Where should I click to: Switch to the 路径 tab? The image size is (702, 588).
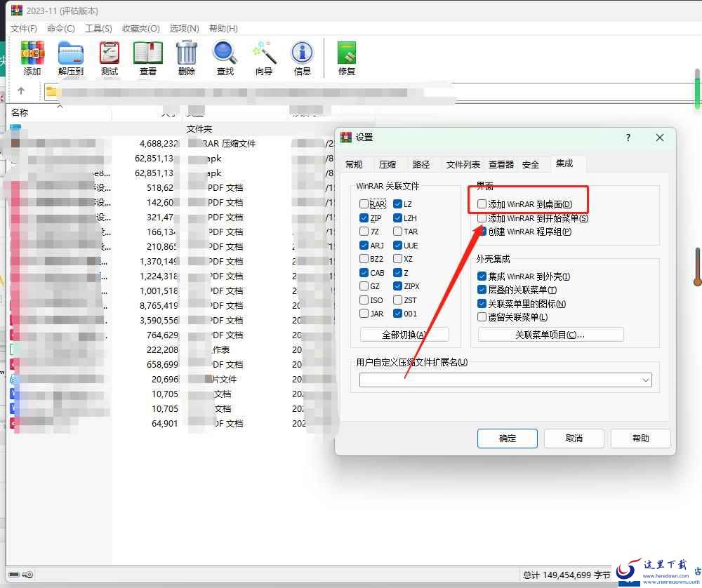pyautogui.click(x=420, y=165)
